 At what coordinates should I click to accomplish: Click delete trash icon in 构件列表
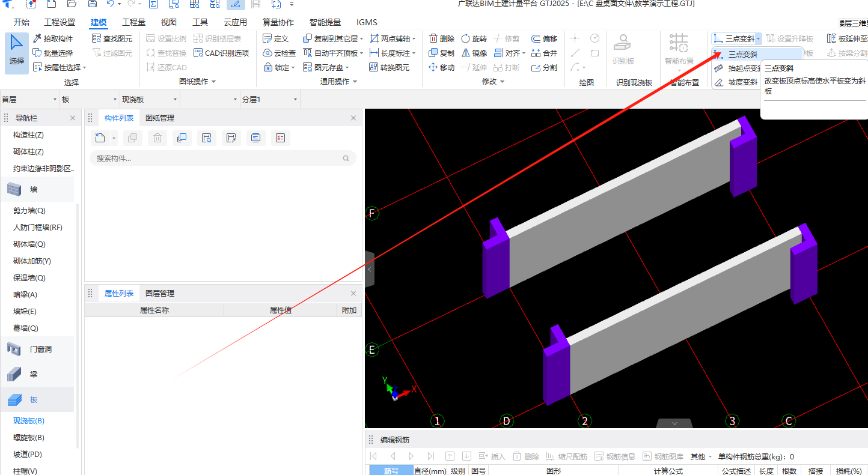(x=157, y=138)
